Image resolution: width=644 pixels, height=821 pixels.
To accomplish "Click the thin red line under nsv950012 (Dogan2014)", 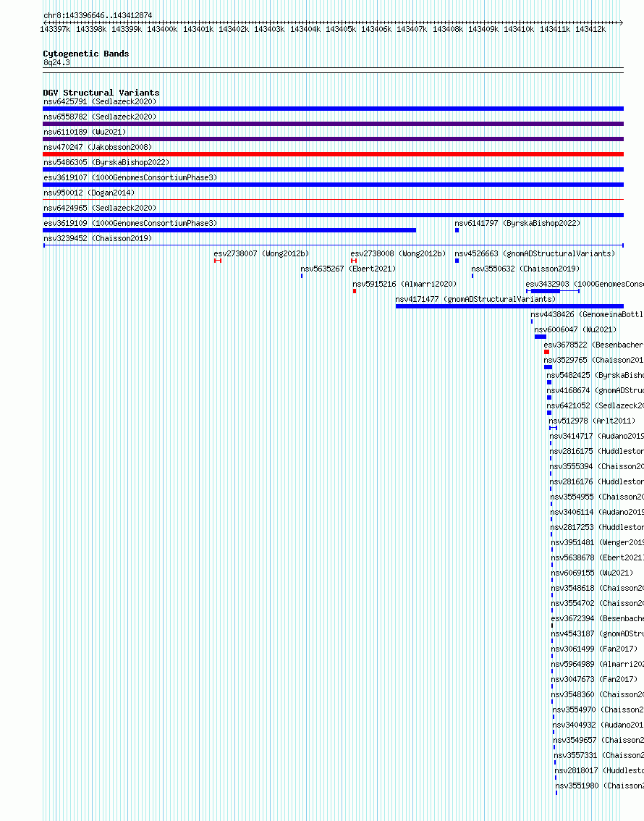I will [x=334, y=200].
